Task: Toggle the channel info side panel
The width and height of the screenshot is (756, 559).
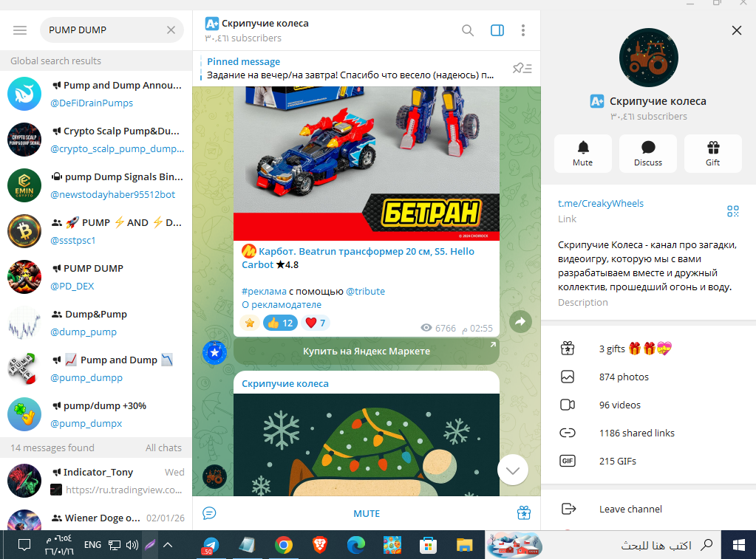Action: [497, 30]
